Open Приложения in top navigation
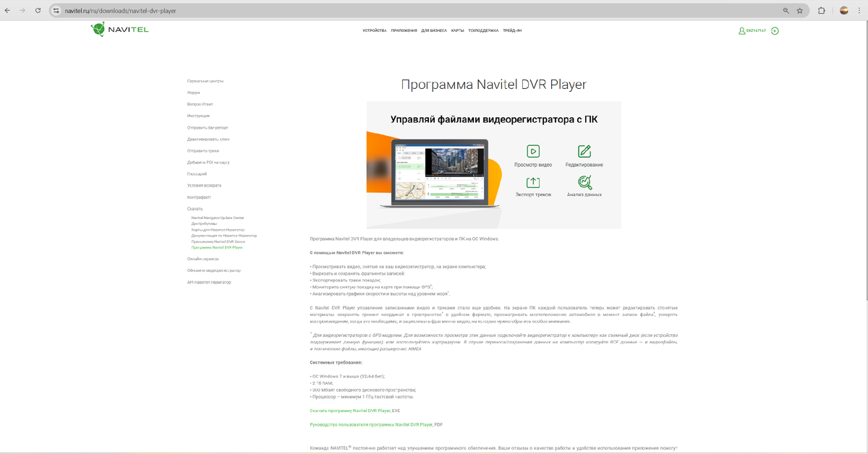 point(404,31)
